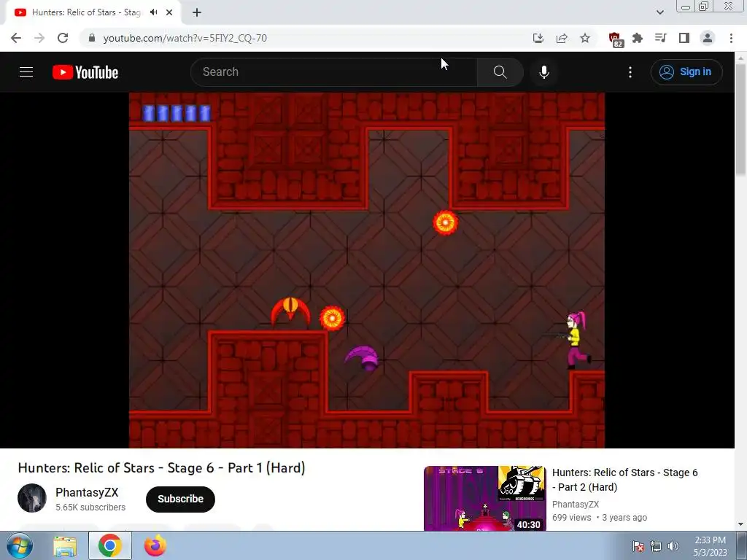Viewport: 747px width, 560px height.
Task: Expand the tab search dropdown arrow
Action: (x=659, y=12)
